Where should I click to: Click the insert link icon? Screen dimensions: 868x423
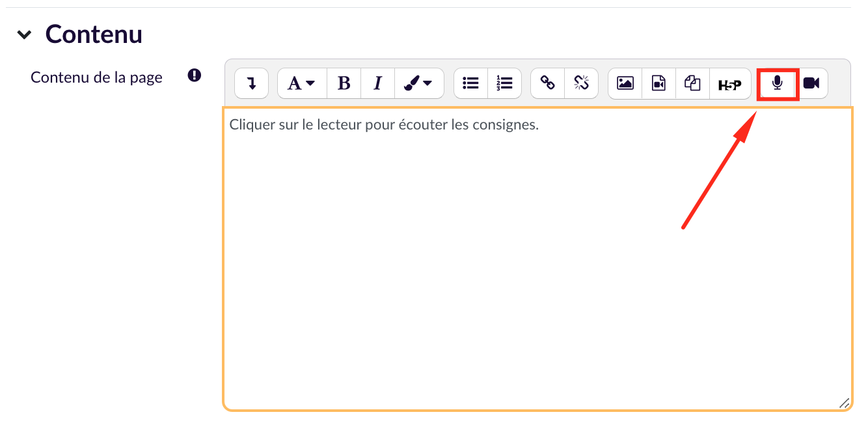click(x=548, y=83)
